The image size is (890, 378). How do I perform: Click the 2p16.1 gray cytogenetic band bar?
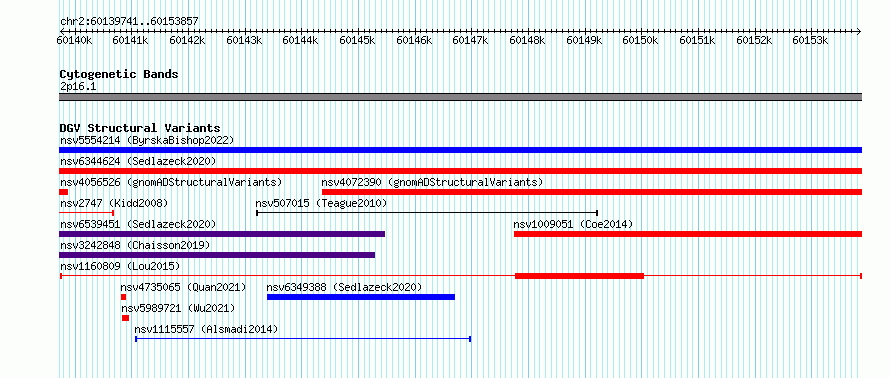tap(460, 97)
